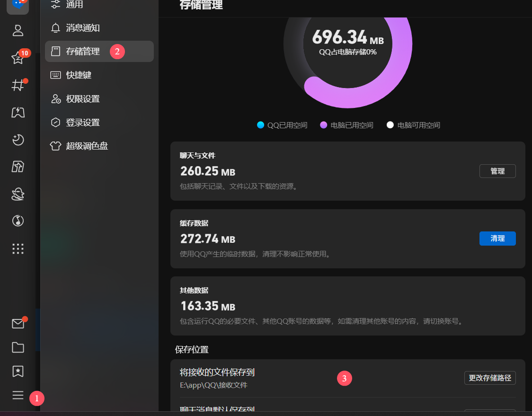Open the favorites bookmark icon
Viewport: 532px width, 416px height.
(18, 371)
